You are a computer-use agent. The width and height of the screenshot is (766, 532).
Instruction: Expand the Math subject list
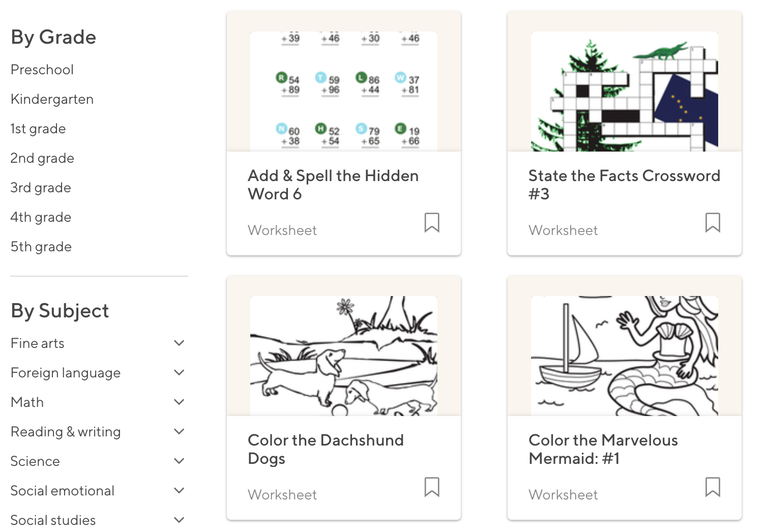[x=179, y=402]
